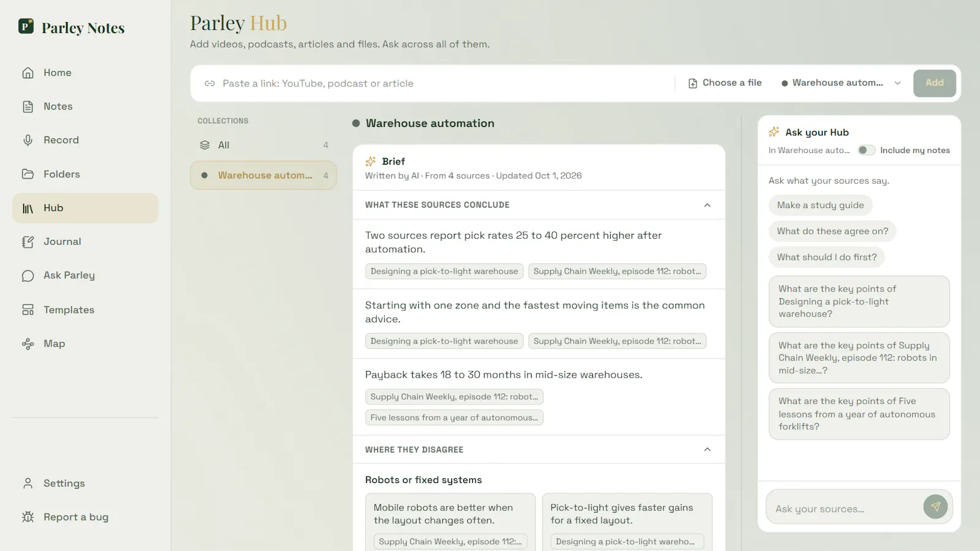Click the Hub library icon
Screen dimensions: 980x551
tap(28, 208)
